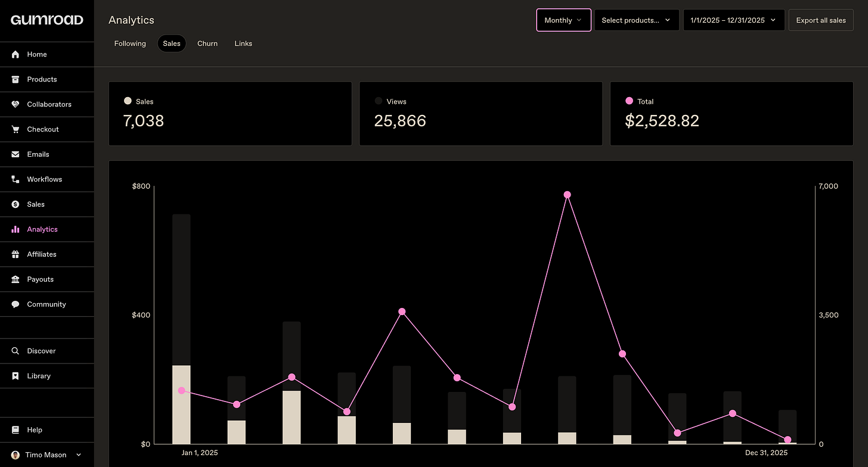Click the beige Sales legend dot
Image resolution: width=868 pixels, height=467 pixels.
tap(128, 101)
